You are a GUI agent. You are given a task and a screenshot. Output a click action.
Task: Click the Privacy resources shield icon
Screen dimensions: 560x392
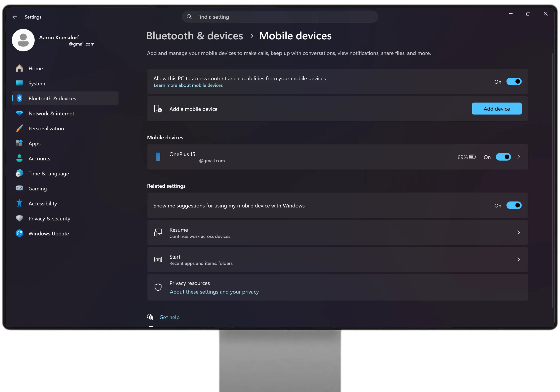click(x=158, y=287)
